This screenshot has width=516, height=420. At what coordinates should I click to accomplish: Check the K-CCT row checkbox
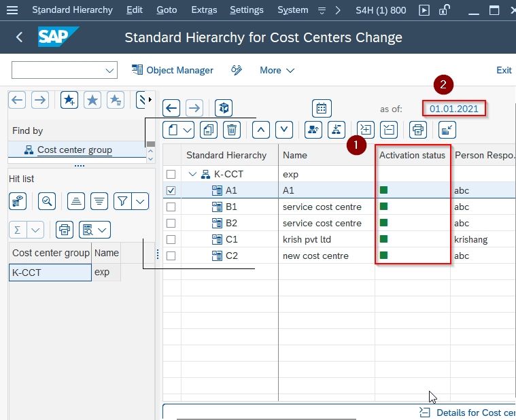click(x=171, y=174)
